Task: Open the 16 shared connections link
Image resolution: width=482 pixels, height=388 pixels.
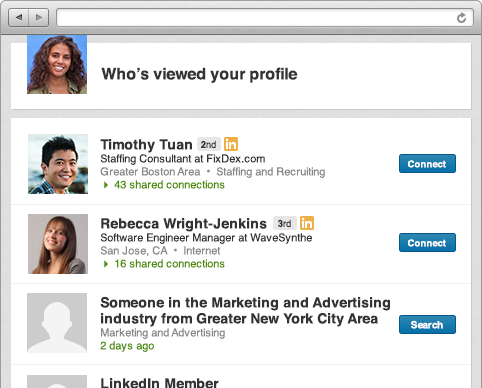Action: [x=169, y=264]
